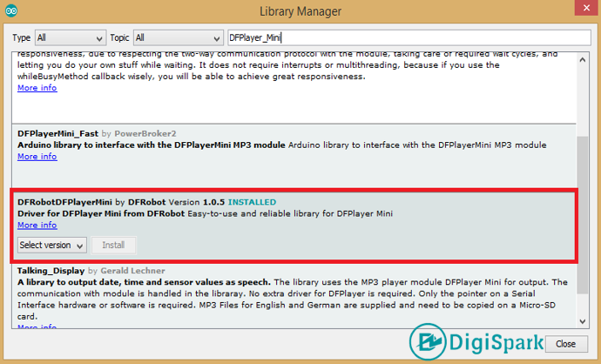This screenshot has height=364, width=601.
Task: Follow the More info link for DFRobotDFPlayerMini
Action: point(37,225)
